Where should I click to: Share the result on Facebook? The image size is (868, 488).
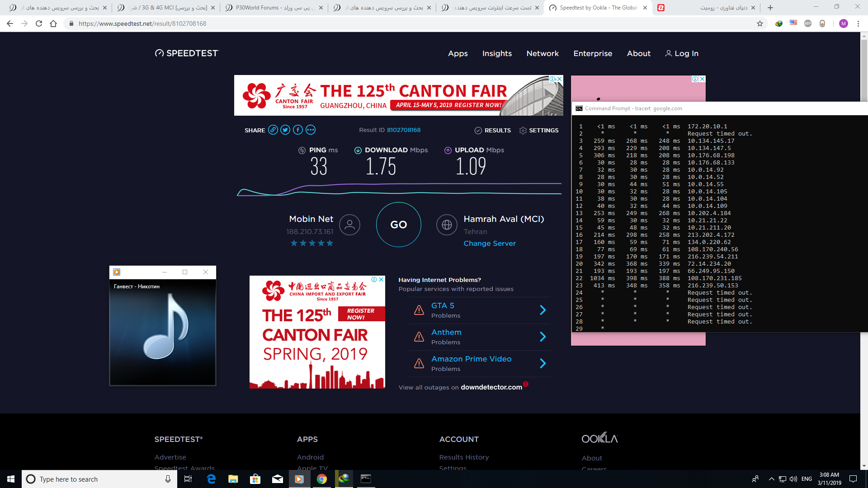coord(298,130)
